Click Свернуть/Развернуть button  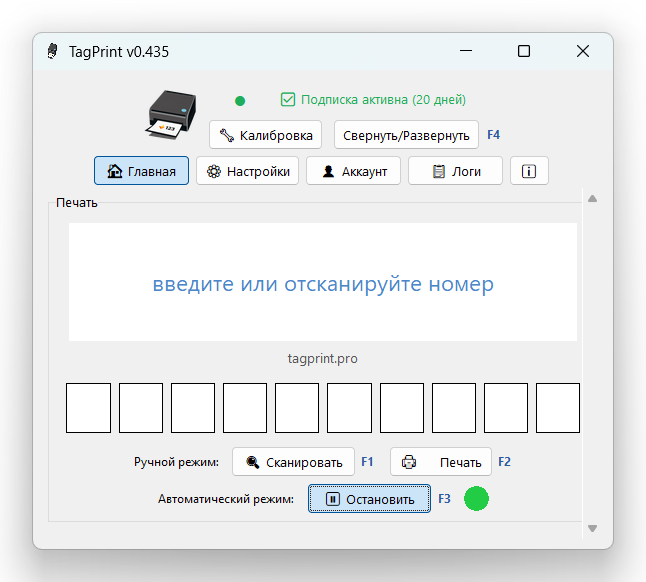[406, 135]
